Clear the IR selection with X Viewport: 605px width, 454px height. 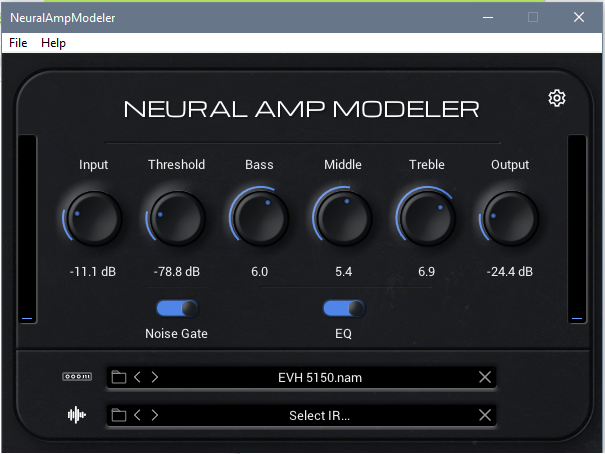(485, 415)
